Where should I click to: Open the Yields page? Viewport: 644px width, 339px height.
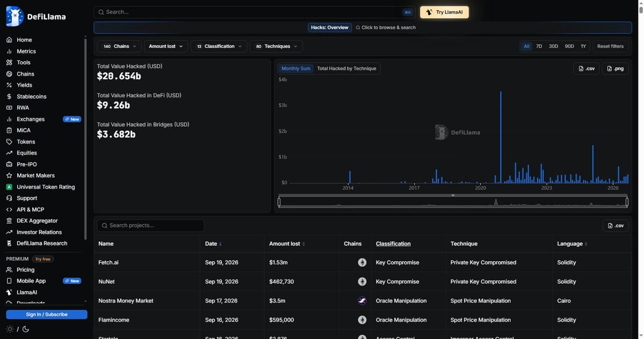(24, 85)
